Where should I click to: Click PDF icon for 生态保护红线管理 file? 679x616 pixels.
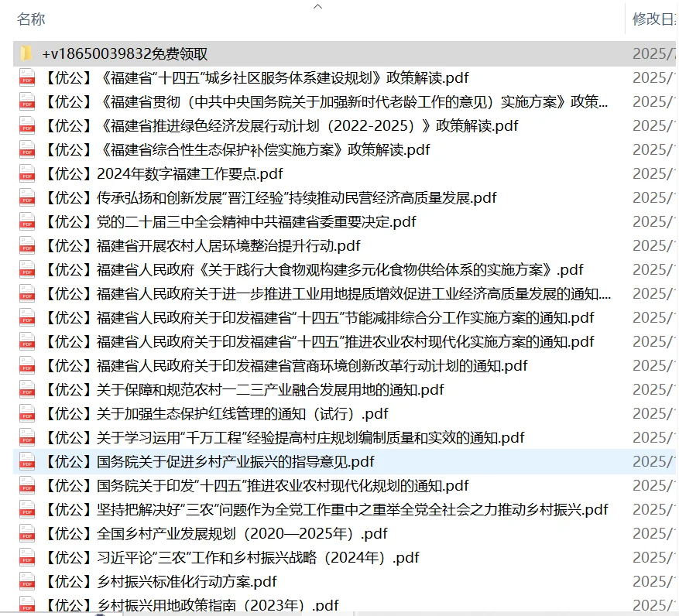pos(27,414)
